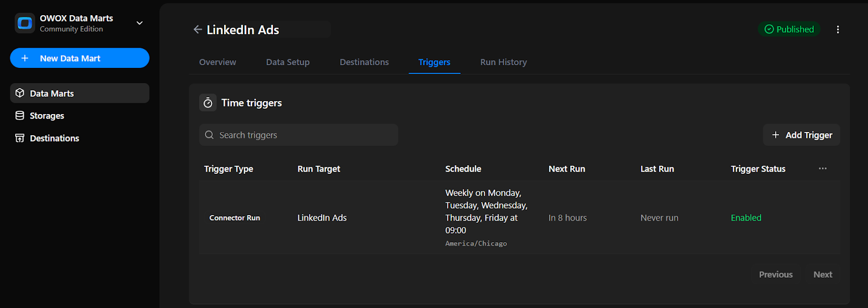Expand the project switcher chevron
Viewport: 868px width, 308px height.
tap(139, 23)
